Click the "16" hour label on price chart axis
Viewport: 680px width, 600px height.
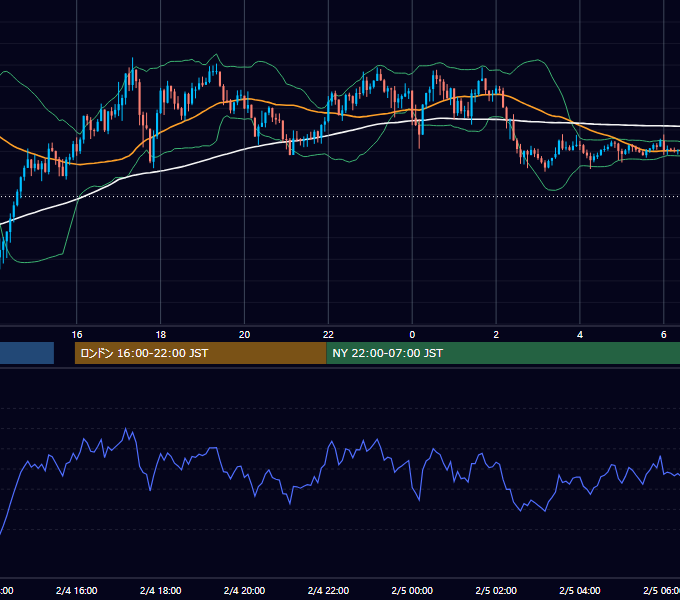pos(77,335)
